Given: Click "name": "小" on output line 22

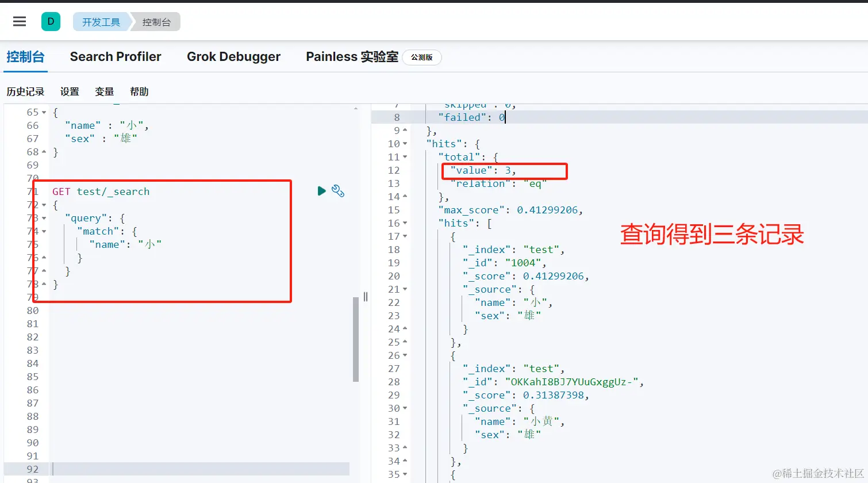Looking at the screenshot, I should coord(514,302).
